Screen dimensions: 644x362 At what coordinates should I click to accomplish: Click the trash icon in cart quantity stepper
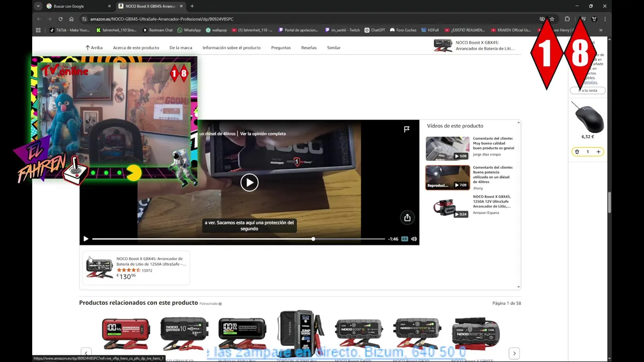(x=577, y=152)
